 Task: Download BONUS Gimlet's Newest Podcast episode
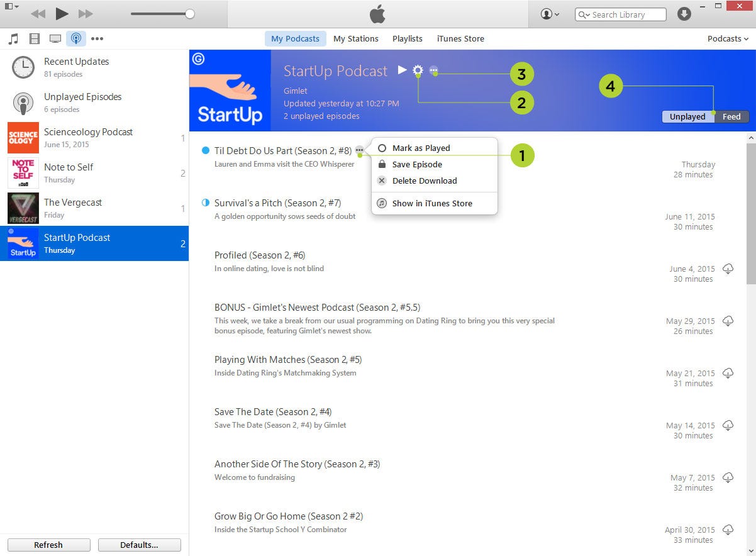pyautogui.click(x=728, y=321)
